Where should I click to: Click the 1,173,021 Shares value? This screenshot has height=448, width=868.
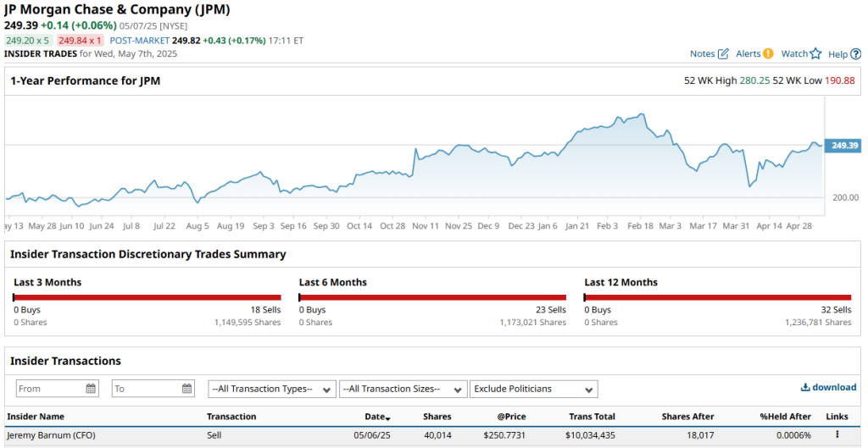coord(533,323)
